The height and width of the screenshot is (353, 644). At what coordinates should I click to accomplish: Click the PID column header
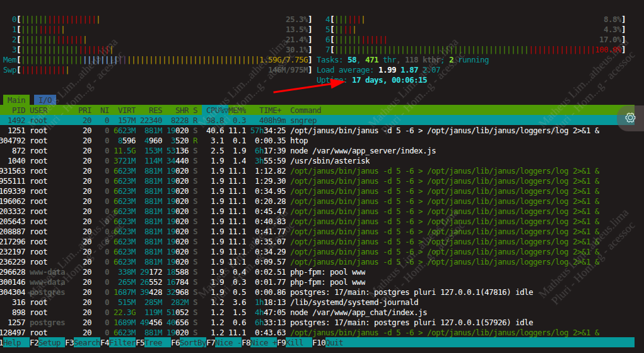pos(18,110)
